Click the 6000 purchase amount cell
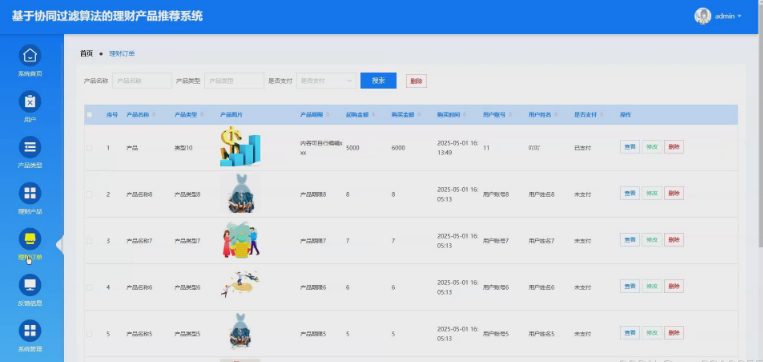Viewport: 763px width, 362px height. 398,147
